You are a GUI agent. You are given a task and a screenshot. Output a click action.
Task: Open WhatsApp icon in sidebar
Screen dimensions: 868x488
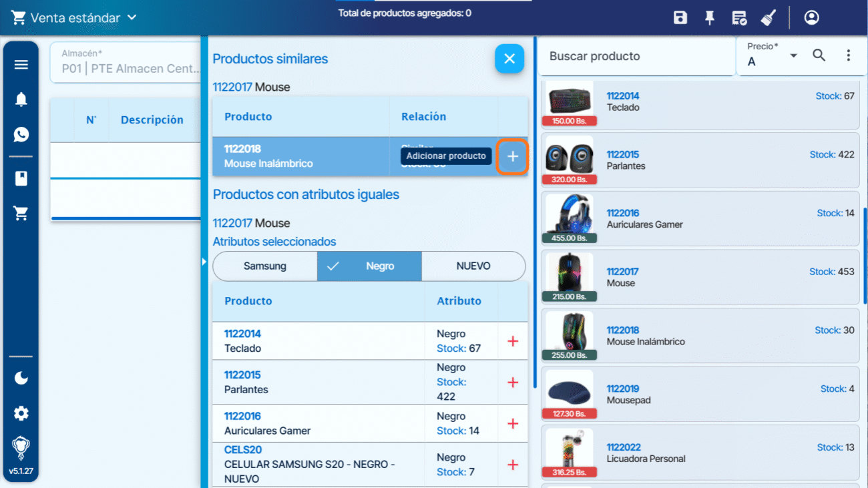(21, 135)
